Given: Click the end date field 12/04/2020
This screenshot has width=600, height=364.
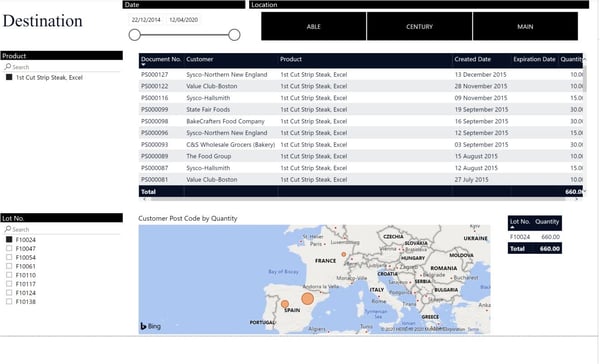Looking at the screenshot, I should point(183,20).
